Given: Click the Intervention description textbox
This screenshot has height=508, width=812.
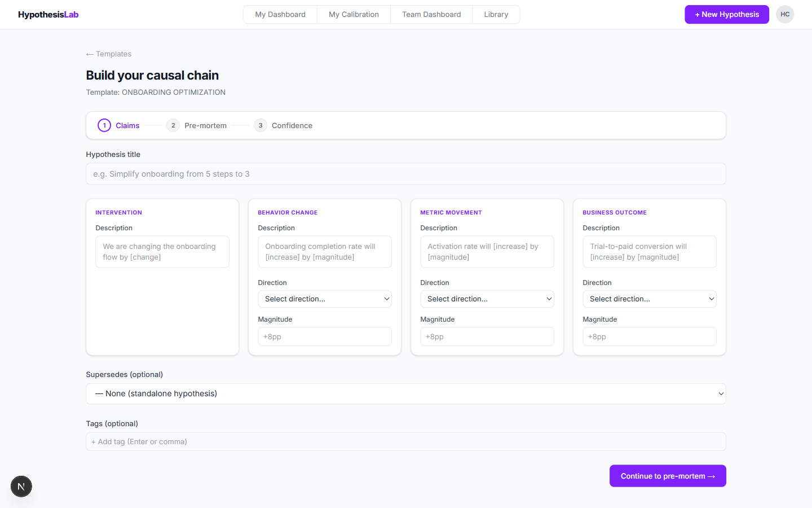Looking at the screenshot, I should tap(162, 252).
